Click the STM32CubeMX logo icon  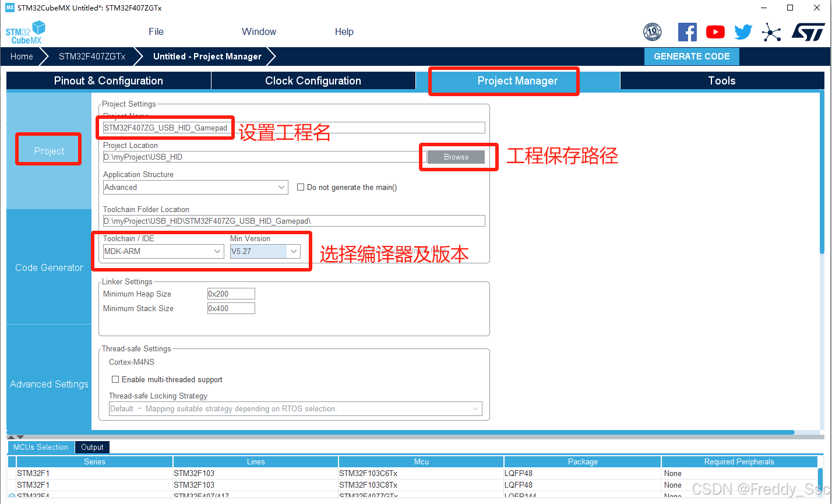coord(25,32)
